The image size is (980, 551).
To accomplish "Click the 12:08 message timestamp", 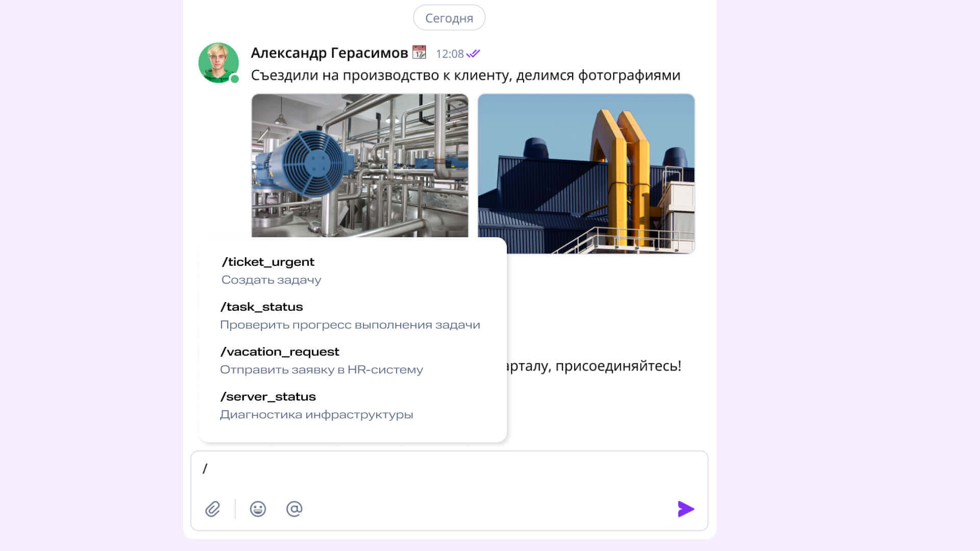I will point(450,54).
